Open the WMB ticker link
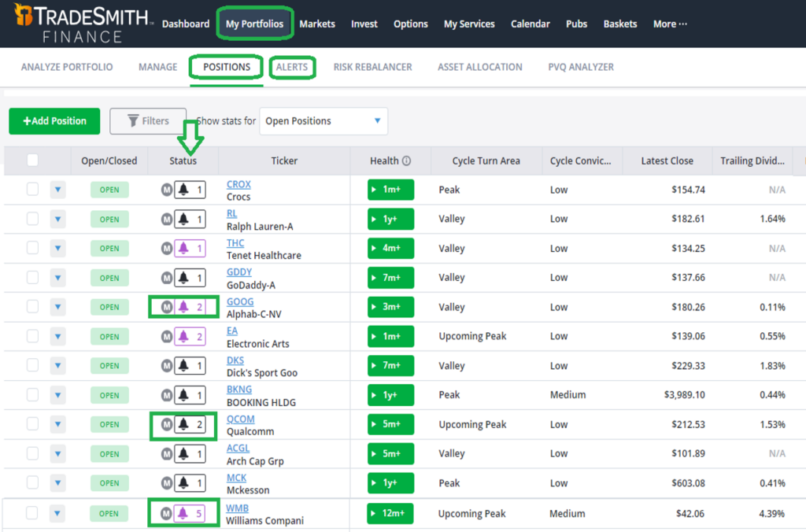This screenshot has width=806, height=532. (237, 508)
